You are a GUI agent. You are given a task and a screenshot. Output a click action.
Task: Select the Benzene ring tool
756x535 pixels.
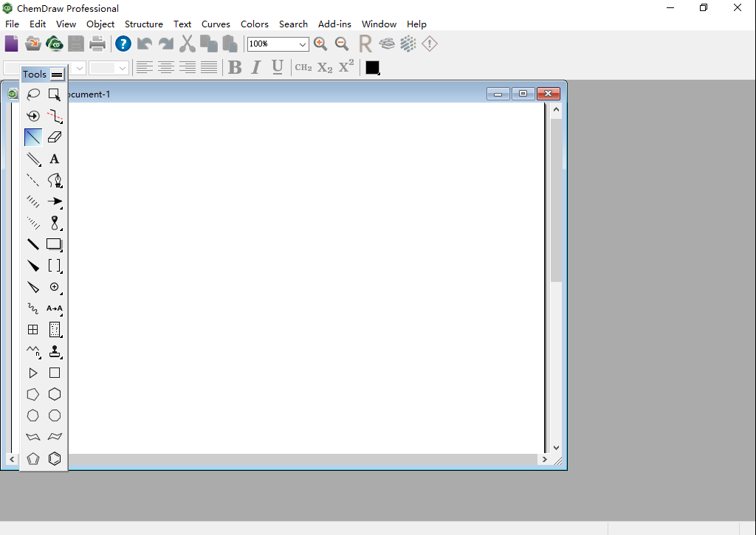point(55,459)
